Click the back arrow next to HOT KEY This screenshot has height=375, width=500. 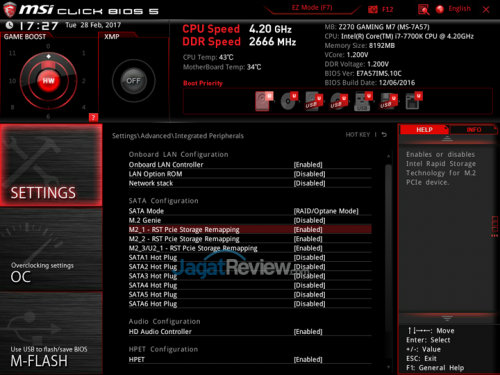pos(384,135)
